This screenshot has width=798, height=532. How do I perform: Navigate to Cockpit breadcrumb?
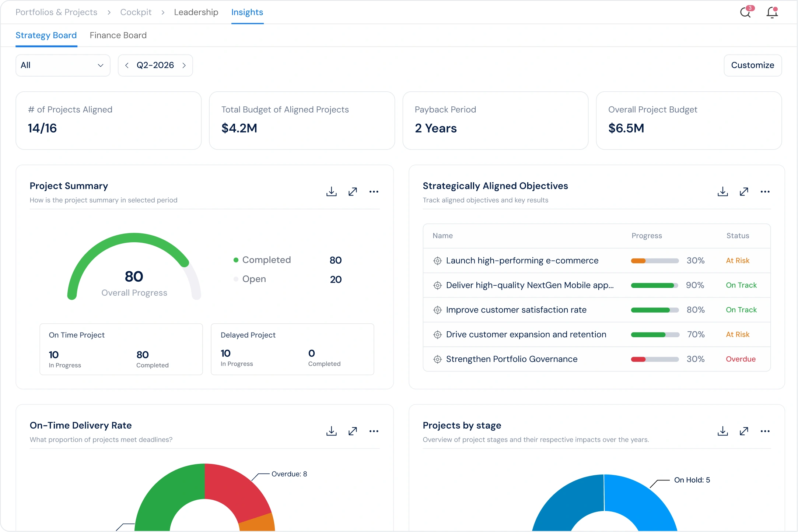pyautogui.click(x=136, y=12)
